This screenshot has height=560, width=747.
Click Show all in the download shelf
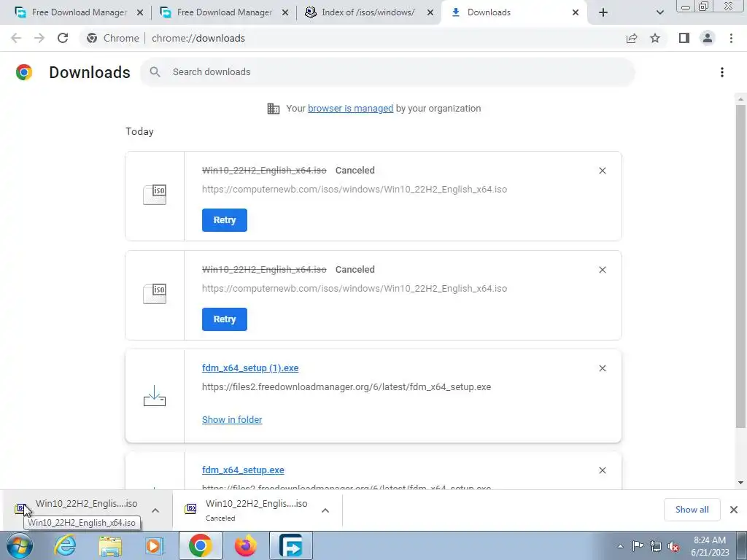coord(692,510)
